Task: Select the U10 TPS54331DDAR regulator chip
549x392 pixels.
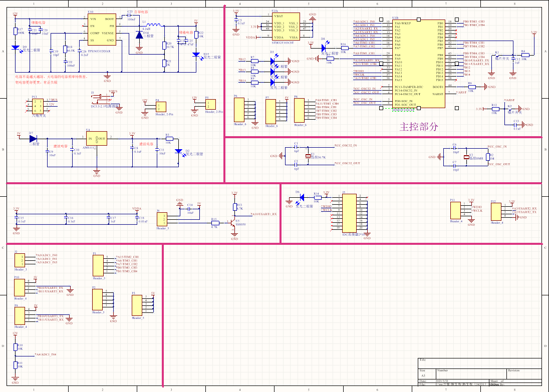Action: pyautogui.click(x=102, y=30)
